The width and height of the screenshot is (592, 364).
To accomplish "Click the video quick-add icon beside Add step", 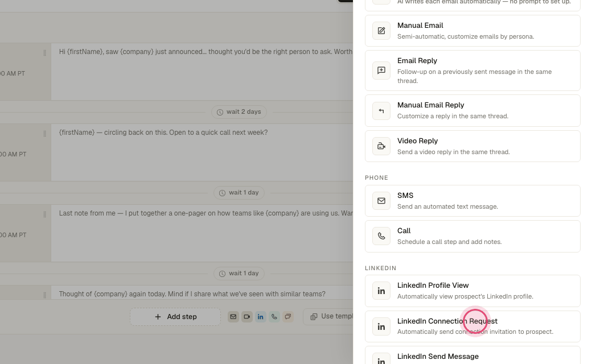I will click(247, 317).
